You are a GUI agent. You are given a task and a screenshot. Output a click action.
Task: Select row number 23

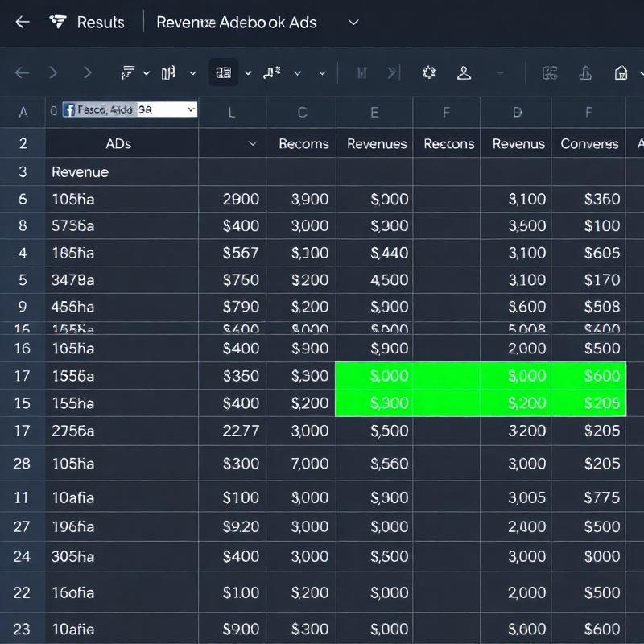23,629
